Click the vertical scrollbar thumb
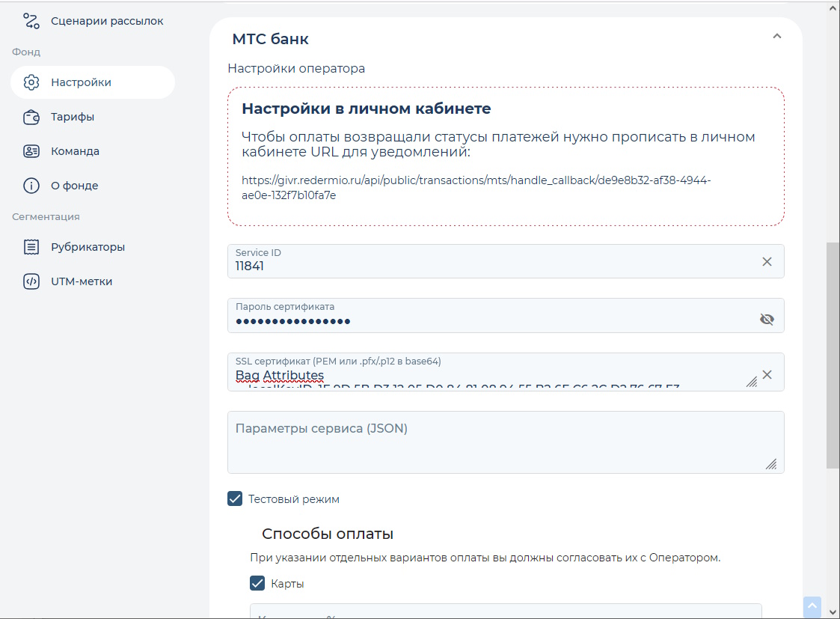 coord(833,355)
